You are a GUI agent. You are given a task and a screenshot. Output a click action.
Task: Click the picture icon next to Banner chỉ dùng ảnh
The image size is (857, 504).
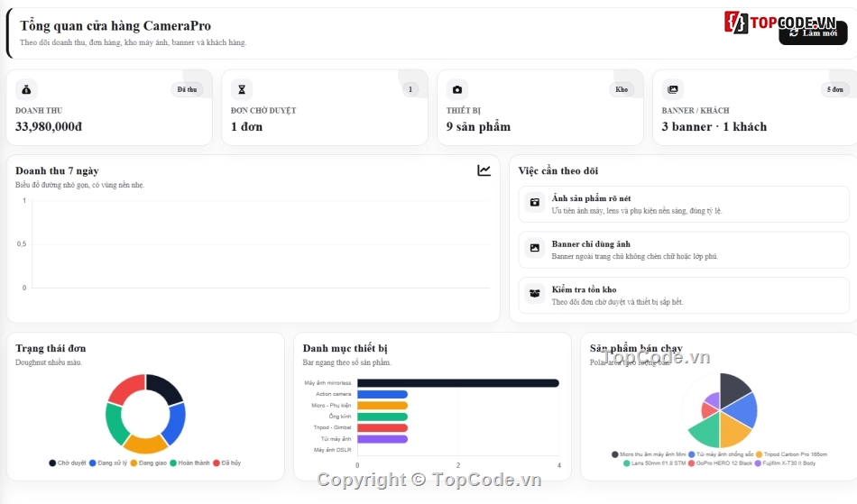pyautogui.click(x=535, y=248)
